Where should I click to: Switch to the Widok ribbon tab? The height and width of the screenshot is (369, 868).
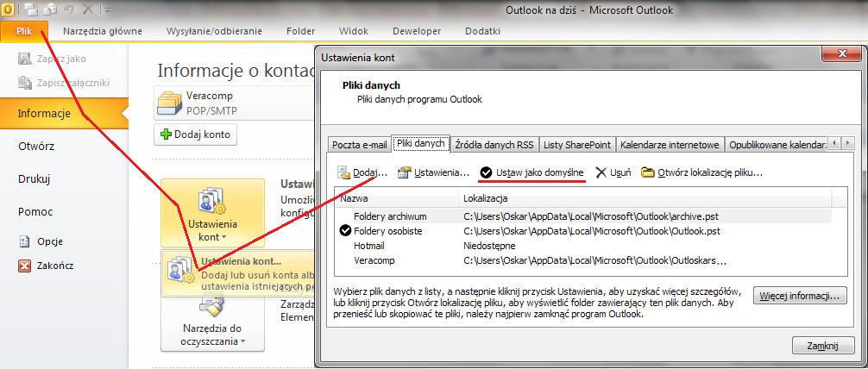click(354, 31)
